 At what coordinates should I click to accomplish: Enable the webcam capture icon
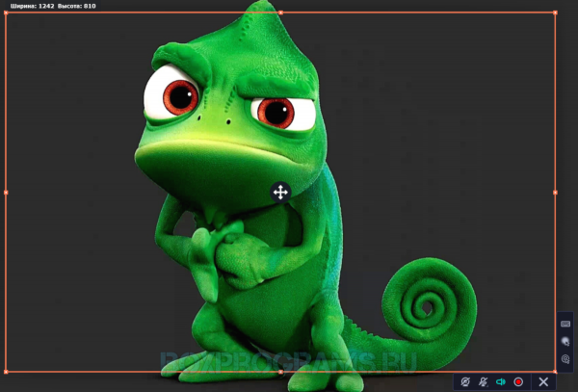click(x=465, y=381)
